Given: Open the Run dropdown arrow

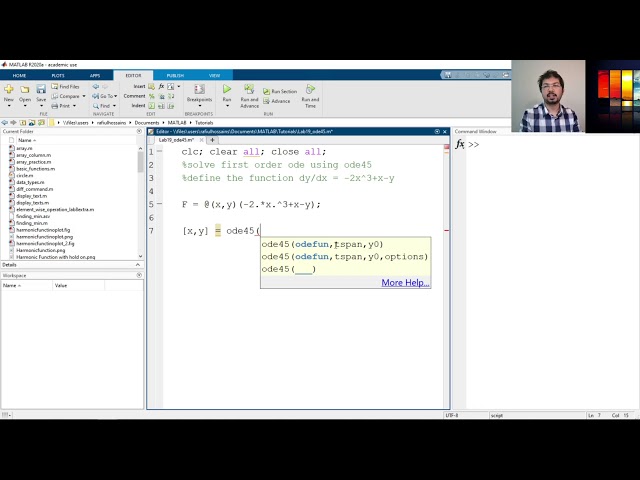Looking at the screenshot, I should click(227, 106).
